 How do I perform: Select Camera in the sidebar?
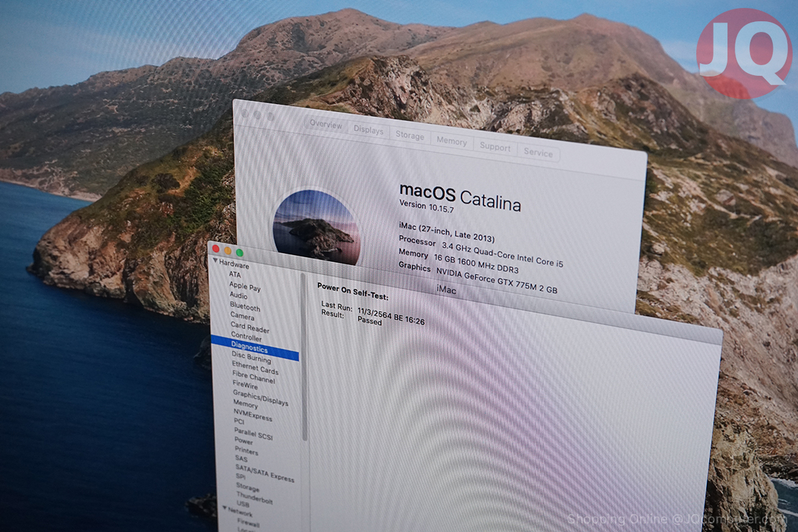(242, 317)
